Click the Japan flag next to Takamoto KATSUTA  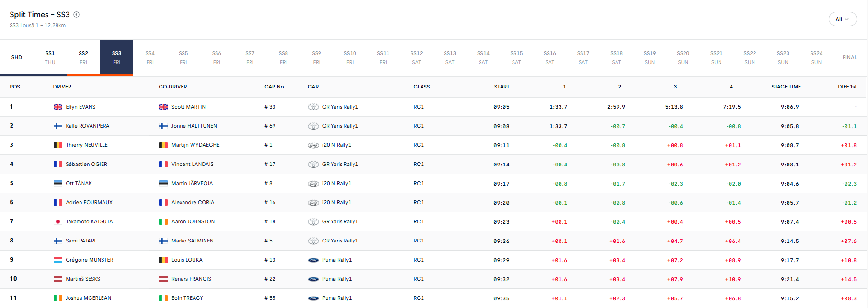[58, 221]
